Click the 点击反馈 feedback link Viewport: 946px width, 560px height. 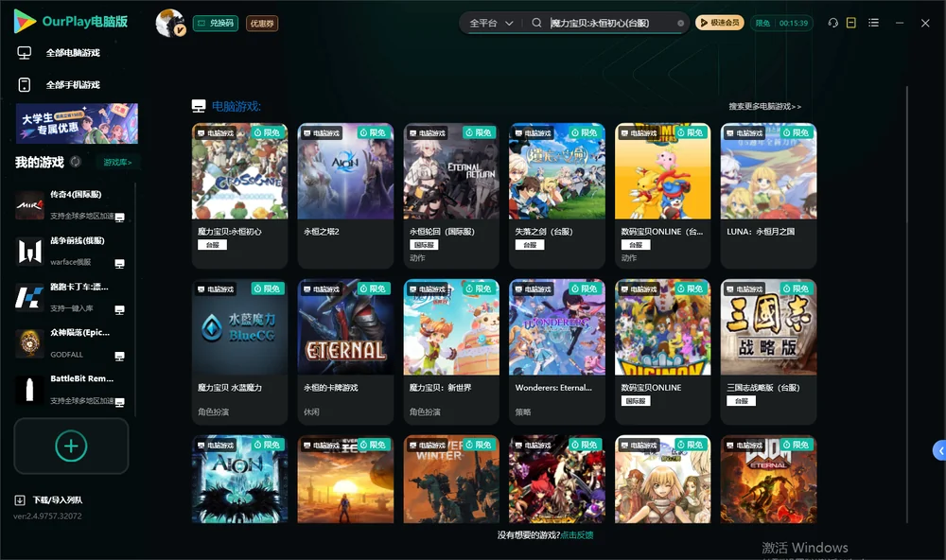tap(577, 534)
